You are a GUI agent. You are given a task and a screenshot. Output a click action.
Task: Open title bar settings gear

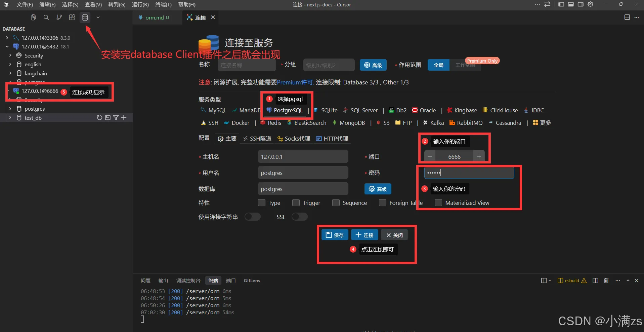pyautogui.click(x=590, y=4)
